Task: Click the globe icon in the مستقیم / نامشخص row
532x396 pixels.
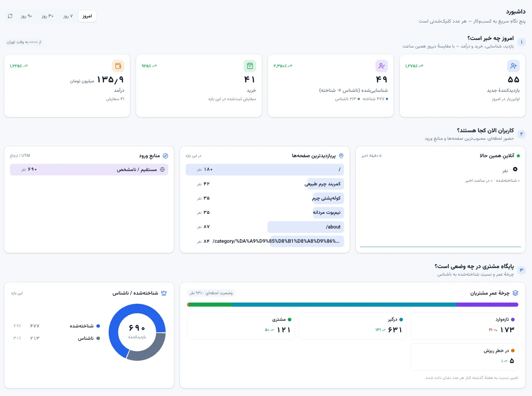Action: 162,169
